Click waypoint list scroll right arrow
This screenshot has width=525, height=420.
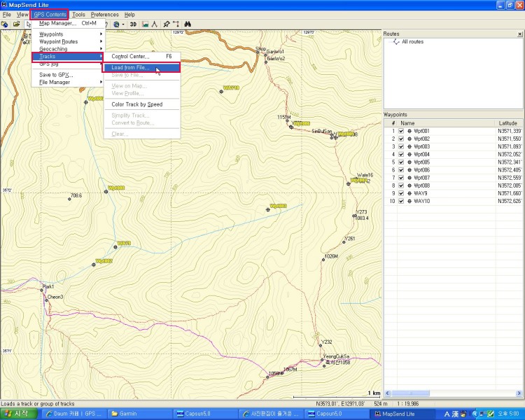[x=519, y=393]
